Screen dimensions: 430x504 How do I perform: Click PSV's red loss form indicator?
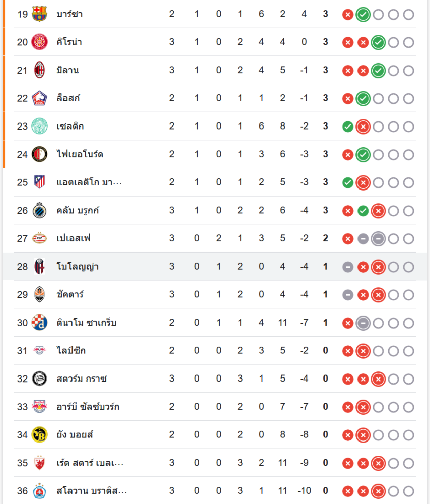(x=347, y=239)
